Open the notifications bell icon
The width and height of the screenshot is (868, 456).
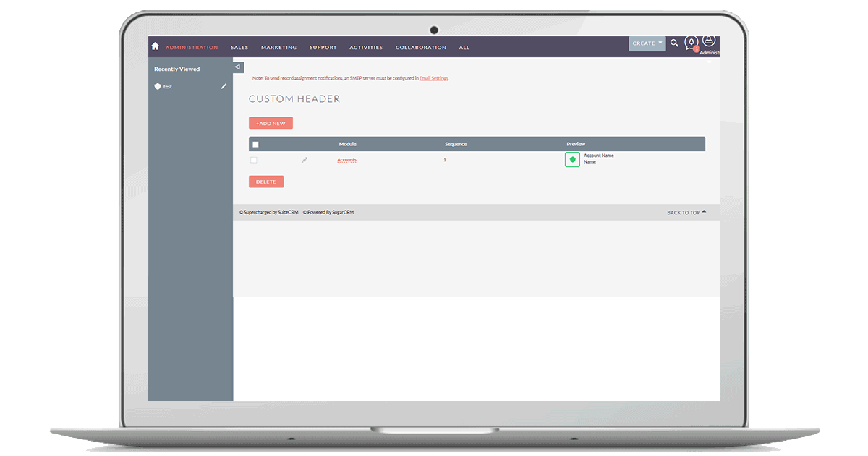pyautogui.click(x=692, y=43)
